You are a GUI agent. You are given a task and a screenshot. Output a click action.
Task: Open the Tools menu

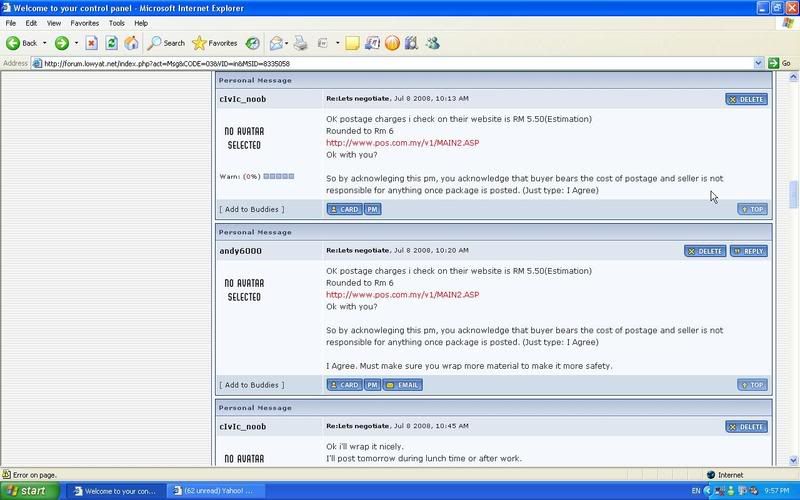pyautogui.click(x=117, y=22)
